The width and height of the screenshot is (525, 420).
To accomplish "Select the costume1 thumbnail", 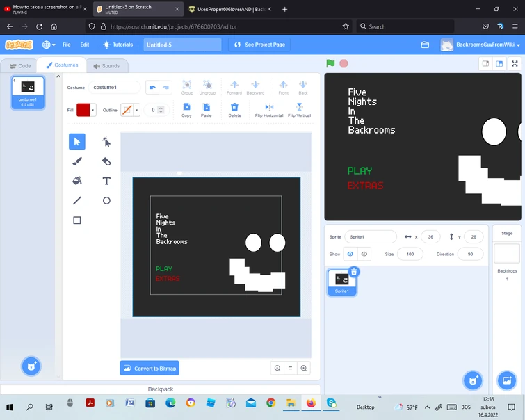I will click(x=28, y=92).
